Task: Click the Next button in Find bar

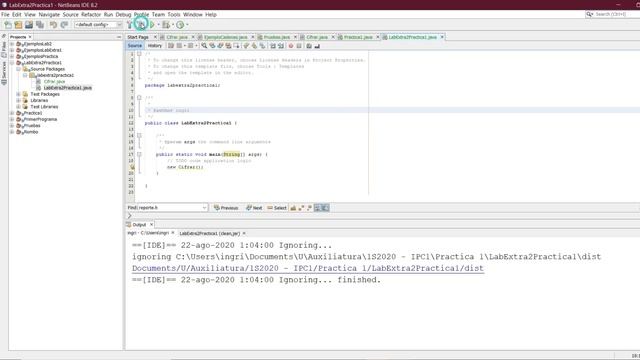Action: (254, 208)
